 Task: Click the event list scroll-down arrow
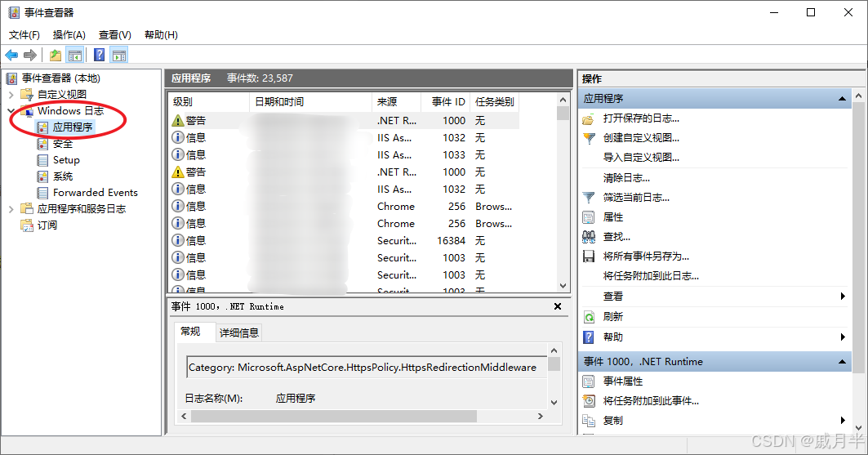click(563, 286)
